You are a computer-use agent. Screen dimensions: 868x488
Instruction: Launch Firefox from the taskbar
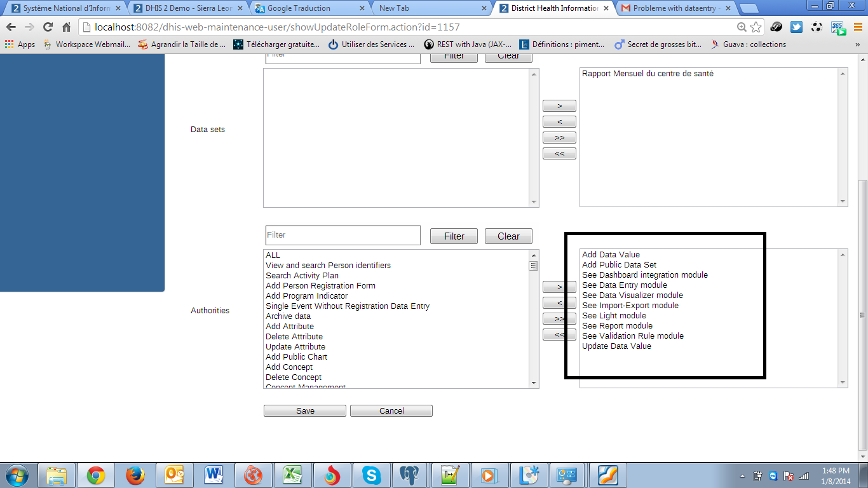(135, 475)
